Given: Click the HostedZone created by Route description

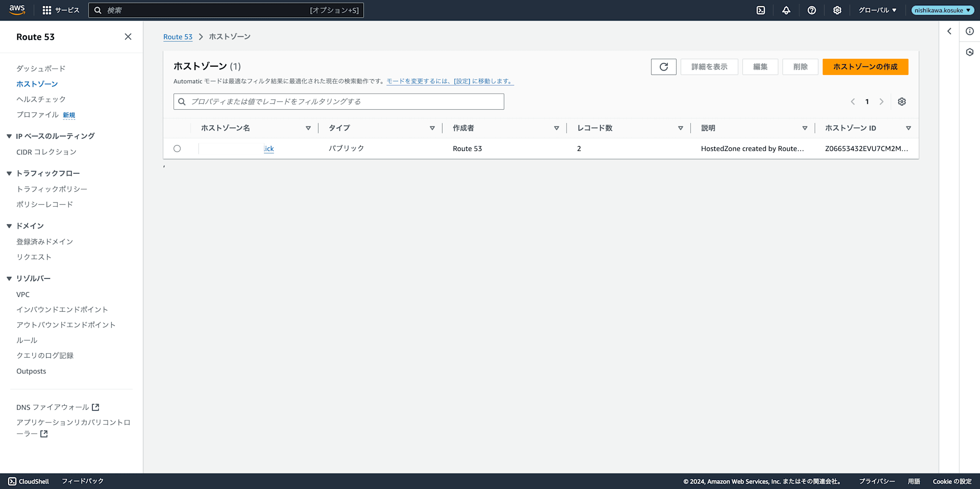Looking at the screenshot, I should pos(752,148).
